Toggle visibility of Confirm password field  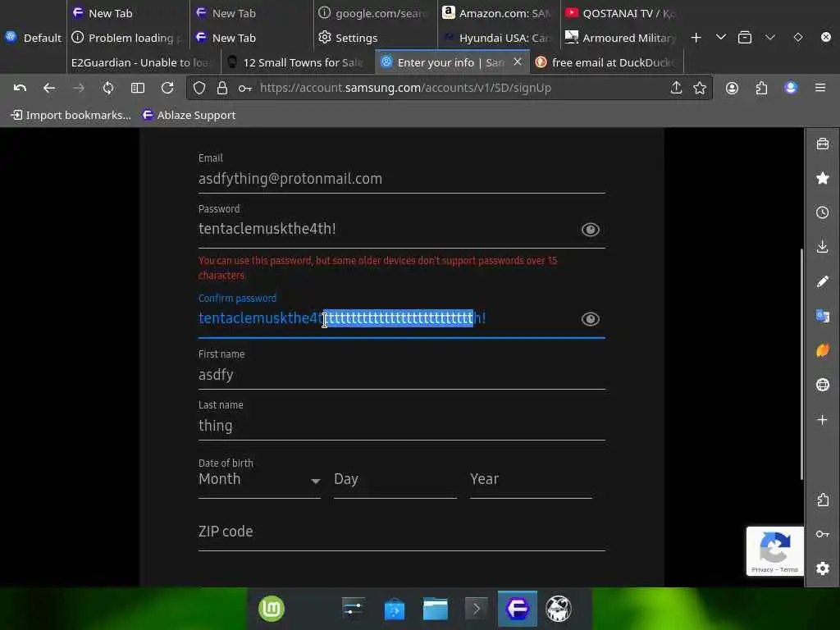[591, 319]
